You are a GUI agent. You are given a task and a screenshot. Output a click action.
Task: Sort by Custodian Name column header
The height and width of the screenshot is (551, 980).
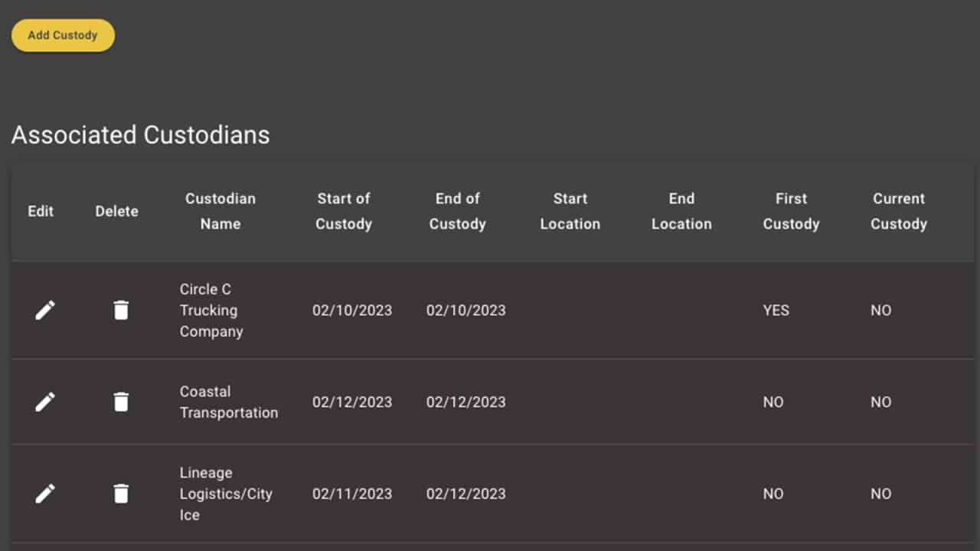[x=220, y=211]
